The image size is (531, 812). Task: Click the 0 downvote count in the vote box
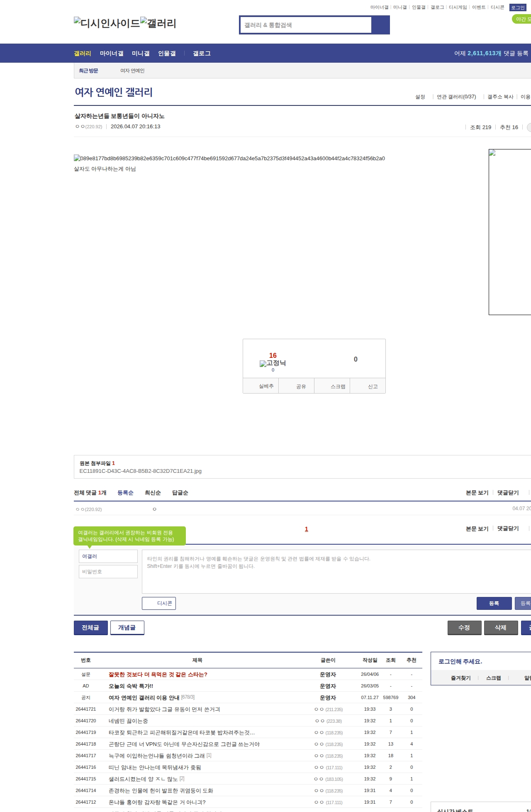click(x=356, y=360)
